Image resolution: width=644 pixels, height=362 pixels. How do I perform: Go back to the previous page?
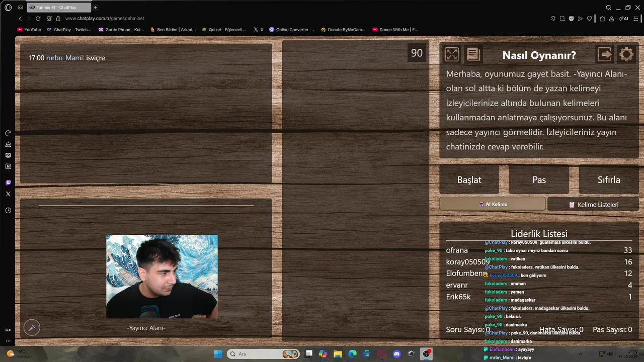(x=20, y=19)
